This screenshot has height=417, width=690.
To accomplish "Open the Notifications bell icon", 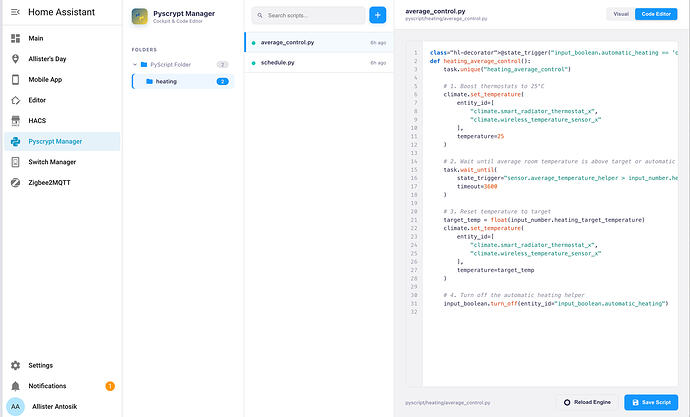I will 15,386.
